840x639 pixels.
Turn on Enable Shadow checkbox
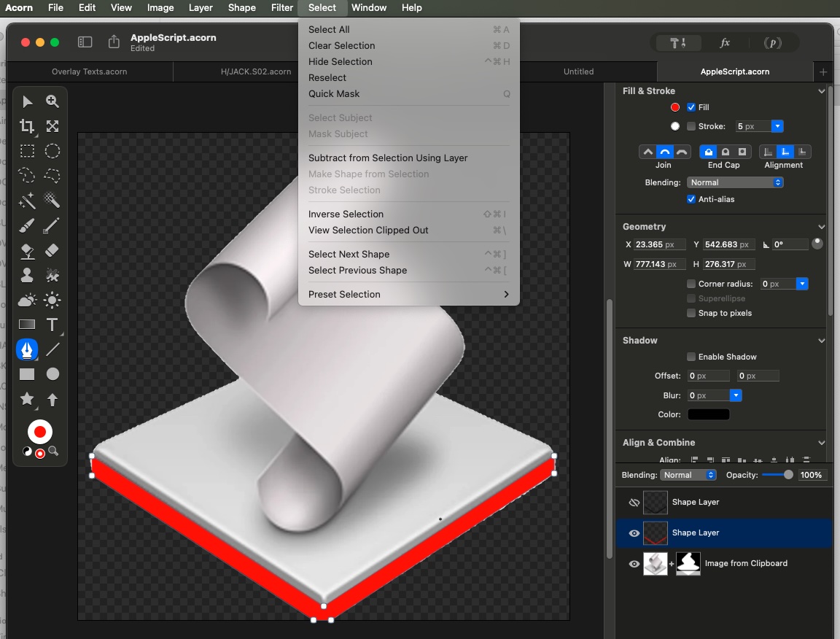[x=691, y=357]
